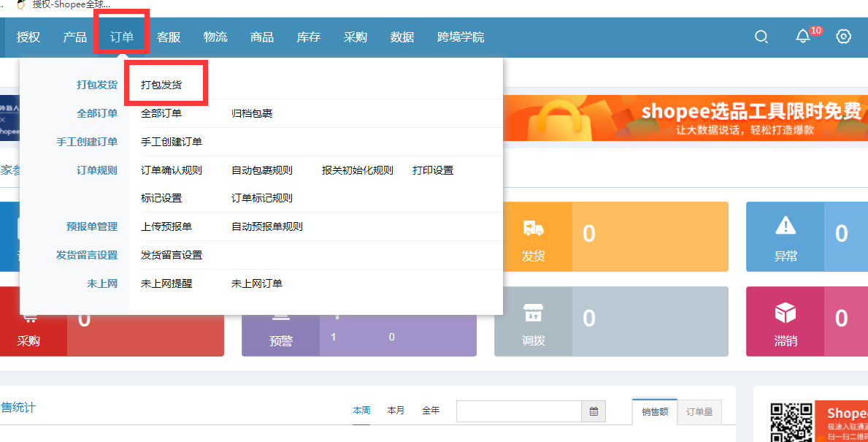The height and width of the screenshot is (442, 868).
Task: Click the QR code image
Action: pyautogui.click(x=792, y=422)
